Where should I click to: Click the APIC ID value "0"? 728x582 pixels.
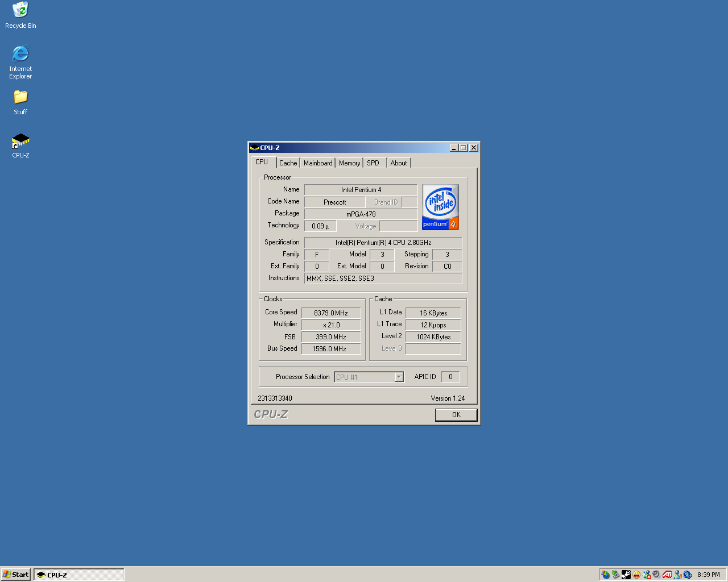(450, 377)
